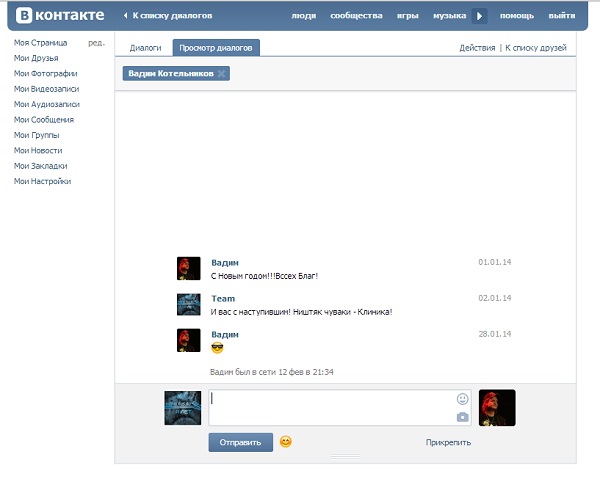Click into the message text field
Viewport: 600px width, 479px height.
coord(330,407)
